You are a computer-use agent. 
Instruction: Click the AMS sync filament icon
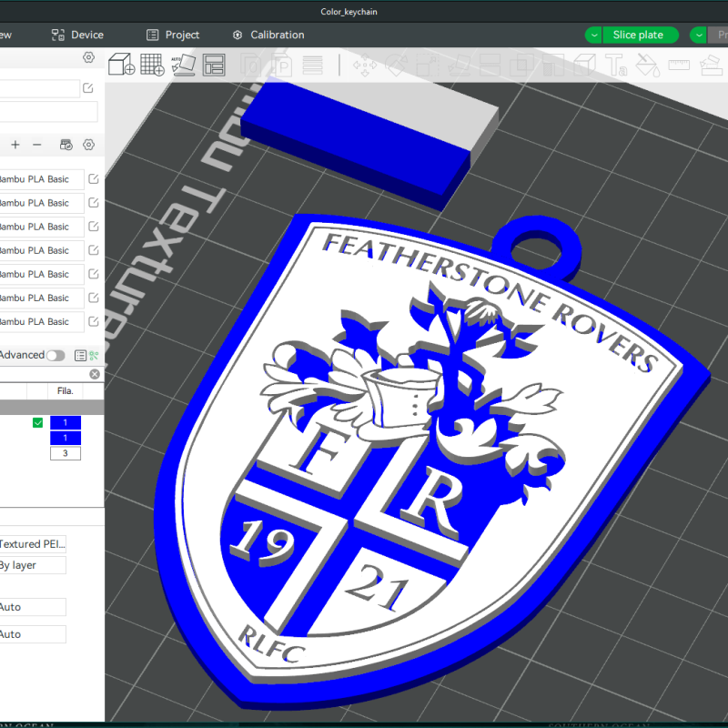pyautogui.click(x=66, y=145)
